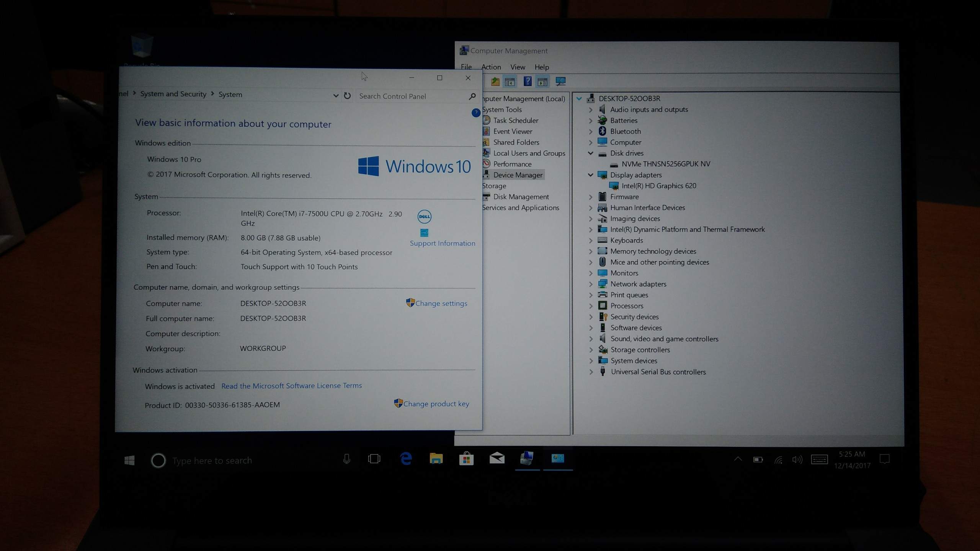Expand Human Interface Devices
Screen dimensions: 980x551
pos(590,208)
